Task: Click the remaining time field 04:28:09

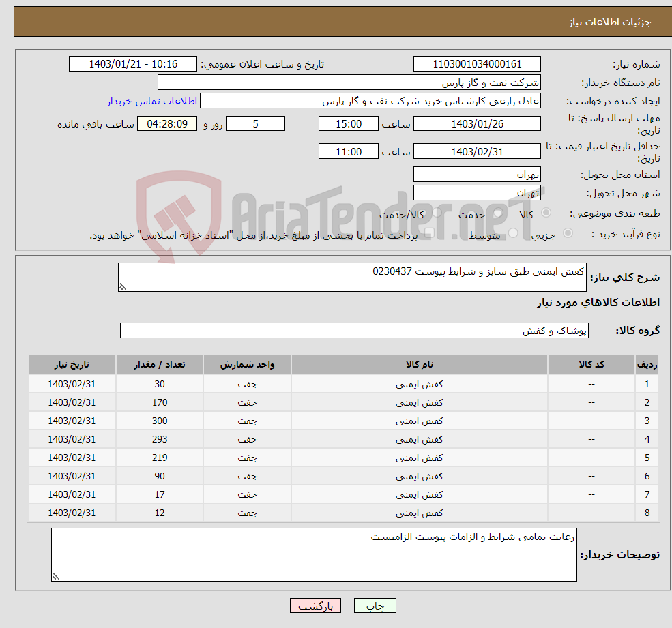Action: [167, 124]
